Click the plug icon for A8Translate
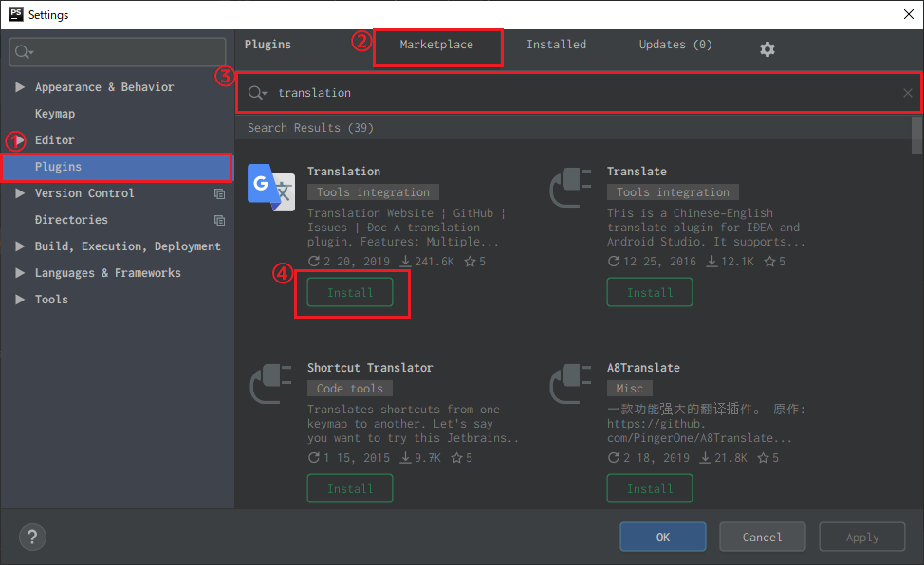 [x=570, y=383]
